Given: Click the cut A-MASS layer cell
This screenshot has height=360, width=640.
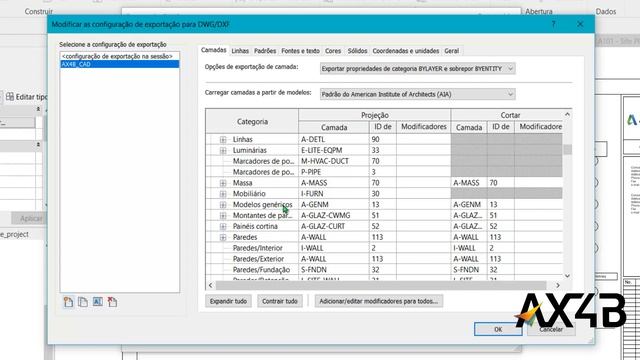Looking at the screenshot, I should [x=469, y=183].
